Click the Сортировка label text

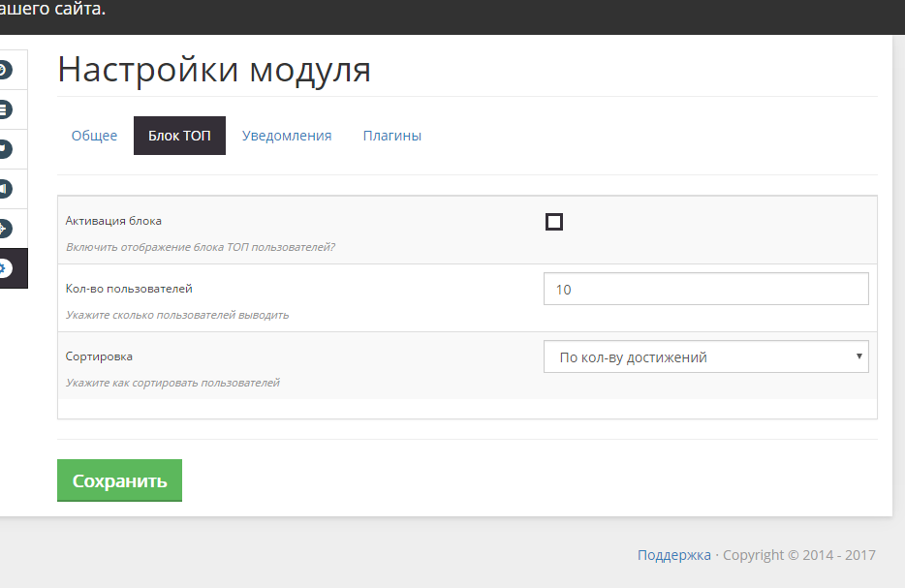click(x=99, y=356)
